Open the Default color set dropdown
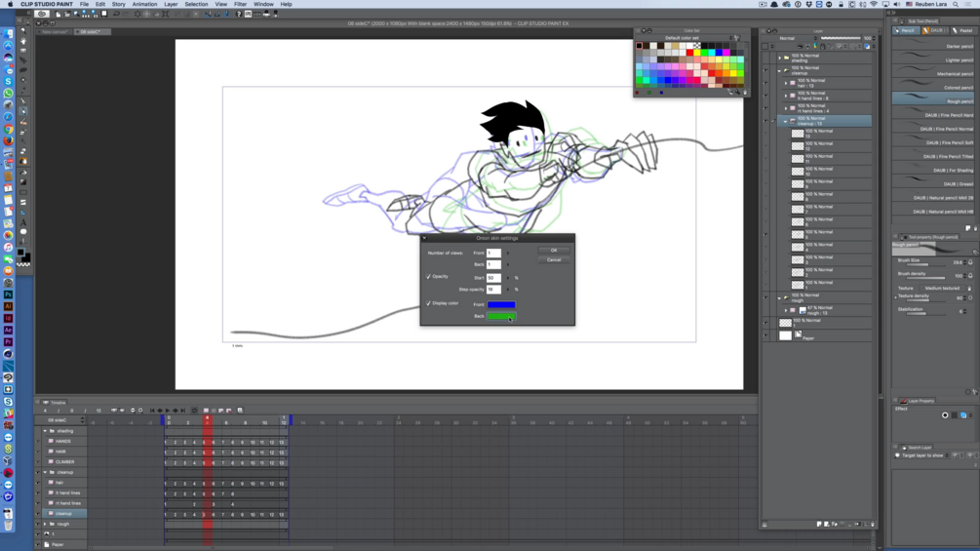Screen dimensions: 980x551 tap(685, 38)
